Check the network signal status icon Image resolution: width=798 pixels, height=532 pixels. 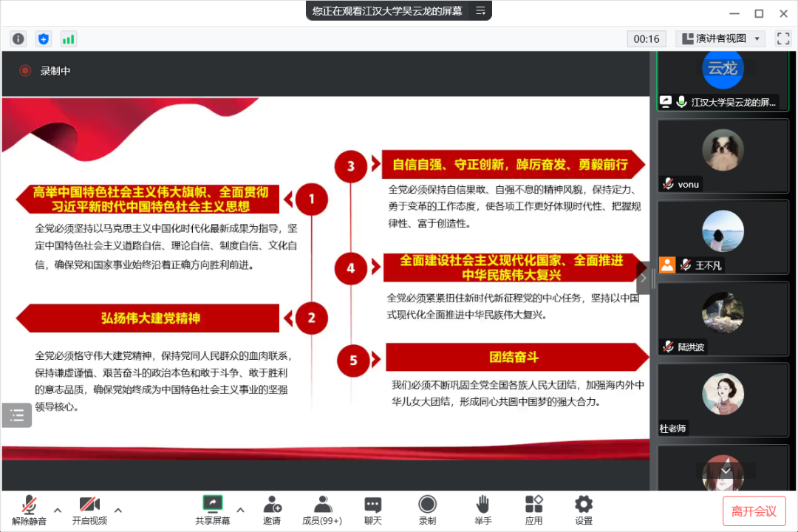[x=68, y=38]
